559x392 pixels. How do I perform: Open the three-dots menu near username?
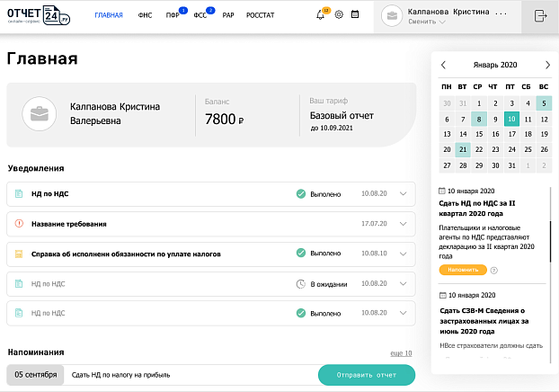pyautogui.click(x=501, y=13)
